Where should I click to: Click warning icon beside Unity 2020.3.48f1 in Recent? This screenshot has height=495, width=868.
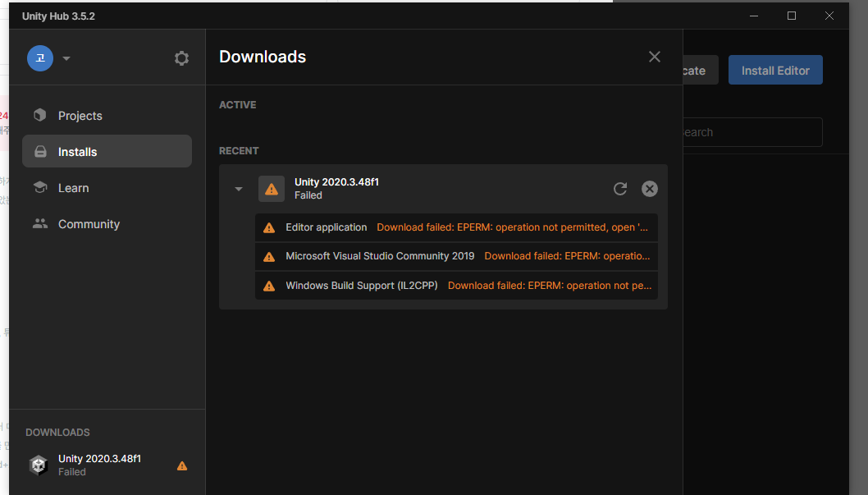pos(272,189)
